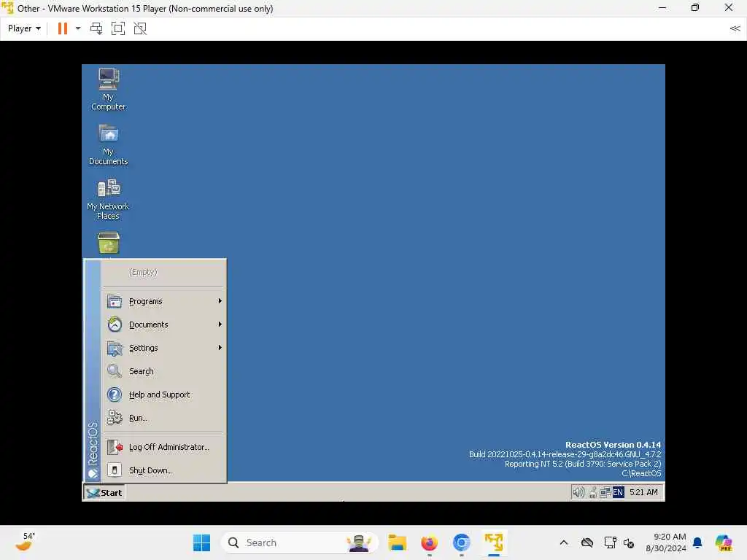Click host clock showing 9:20 AM

click(666, 542)
